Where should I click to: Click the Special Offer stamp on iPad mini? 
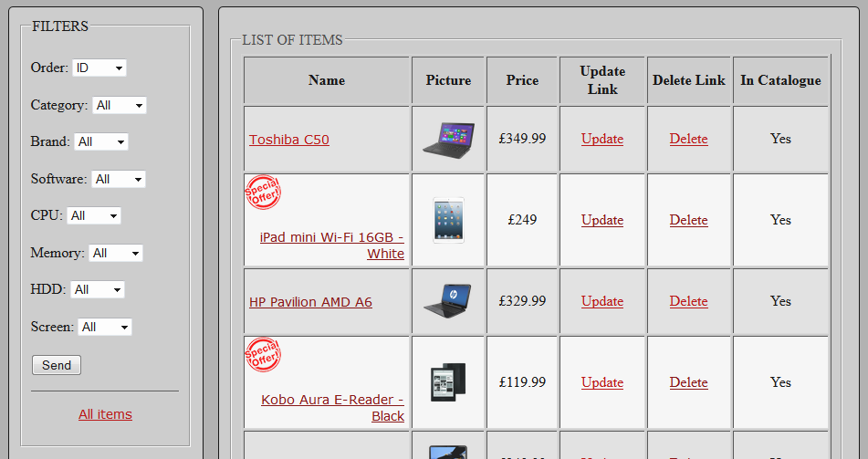point(263,193)
